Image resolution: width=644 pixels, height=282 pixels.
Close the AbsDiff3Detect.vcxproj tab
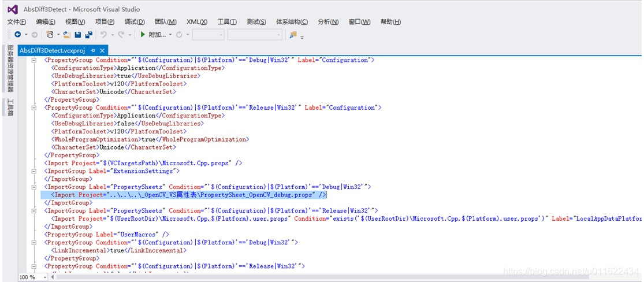tap(102, 50)
